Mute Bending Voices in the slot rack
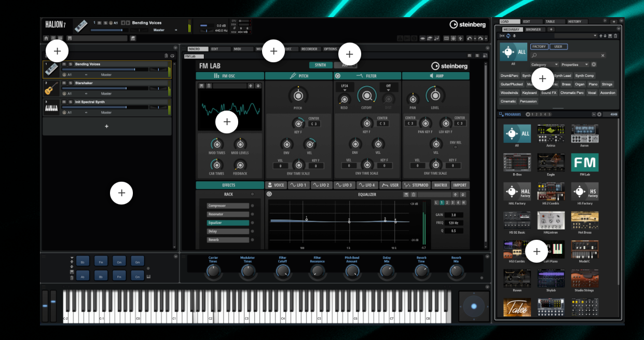This screenshot has width=644, height=340. click(64, 64)
